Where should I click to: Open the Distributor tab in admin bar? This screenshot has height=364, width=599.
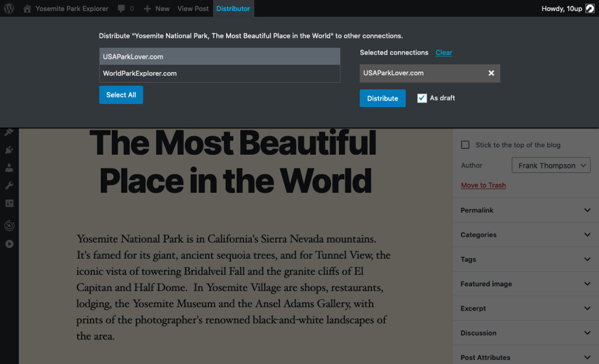coord(233,8)
